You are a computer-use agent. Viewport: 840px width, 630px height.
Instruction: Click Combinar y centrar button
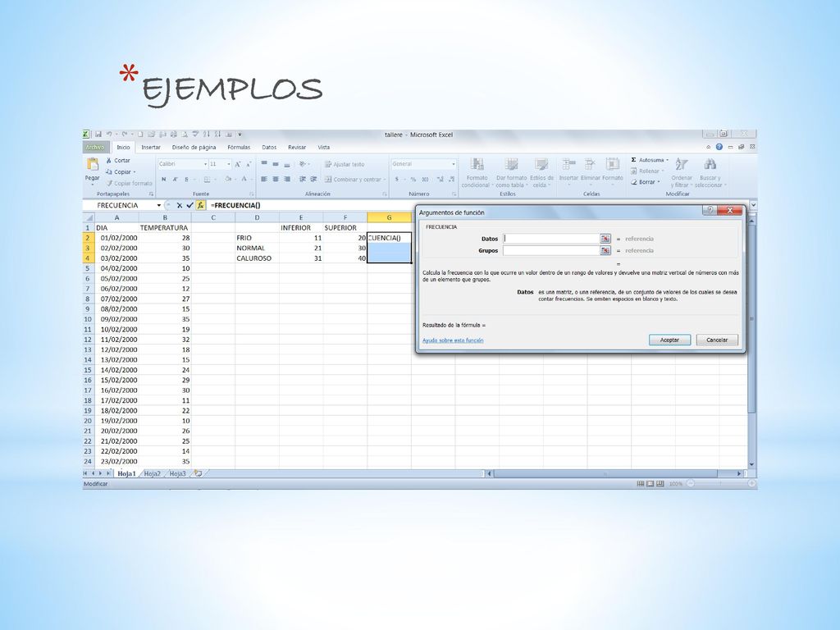pos(355,180)
